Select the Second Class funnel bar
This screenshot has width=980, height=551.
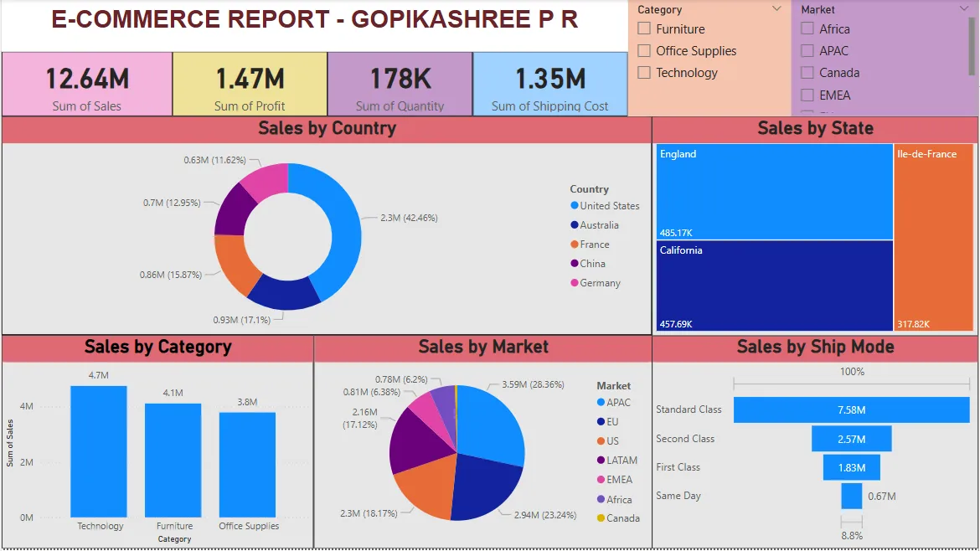point(851,439)
